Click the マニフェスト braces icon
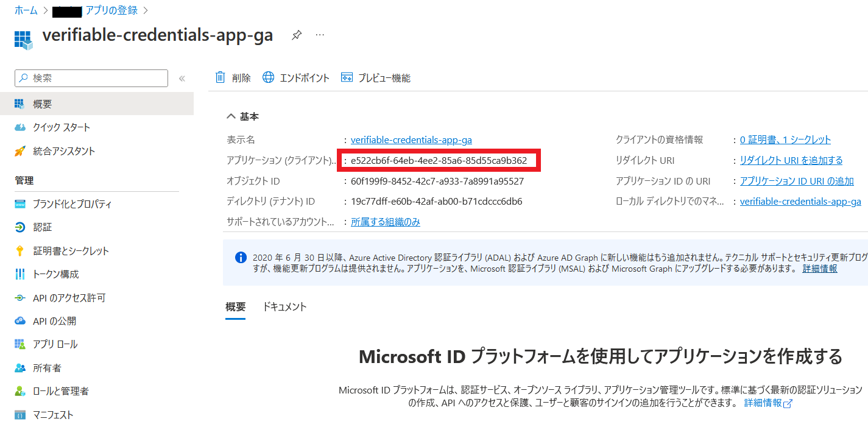The image size is (868, 427). point(20,415)
